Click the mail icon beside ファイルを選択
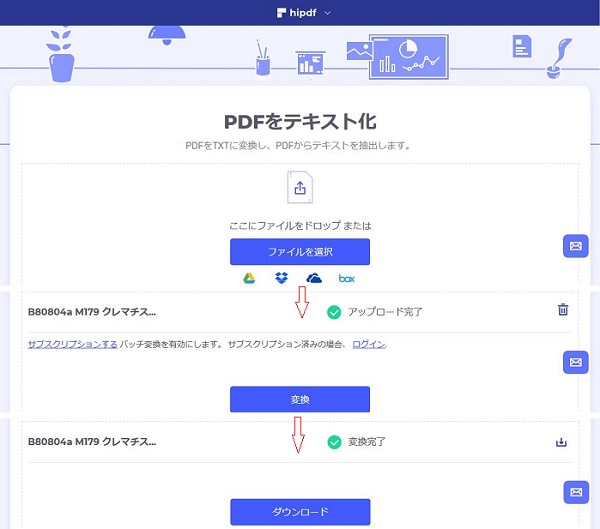Viewport: 600px width, 529px height. pos(576,246)
